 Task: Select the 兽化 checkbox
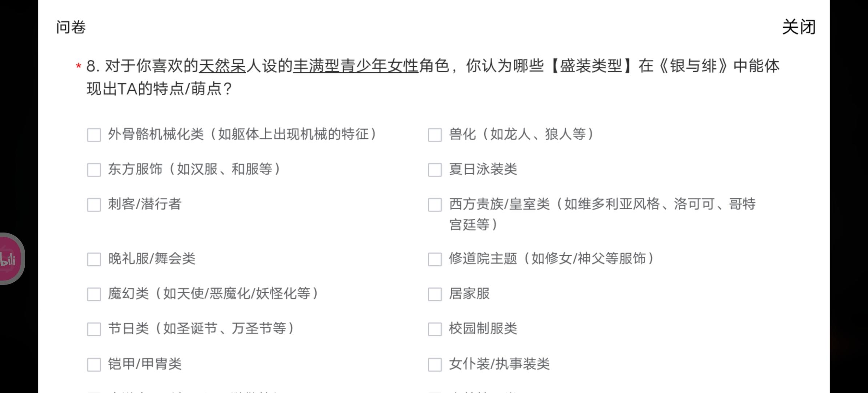(435, 135)
